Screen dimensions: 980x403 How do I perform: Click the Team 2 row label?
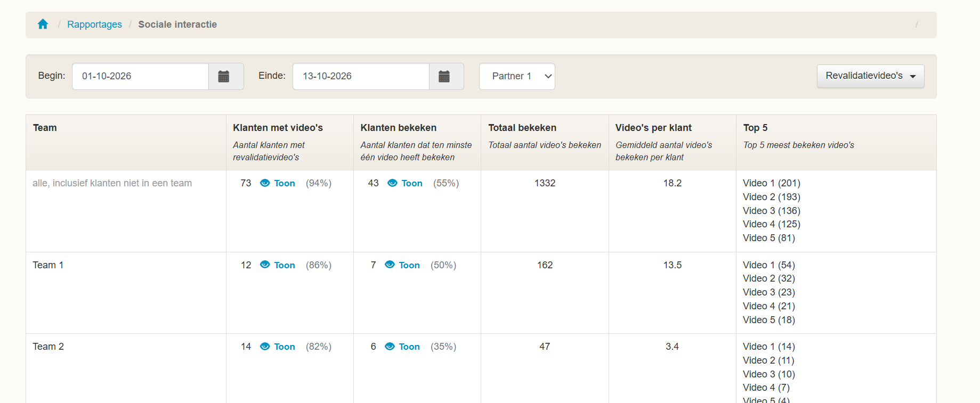click(48, 347)
